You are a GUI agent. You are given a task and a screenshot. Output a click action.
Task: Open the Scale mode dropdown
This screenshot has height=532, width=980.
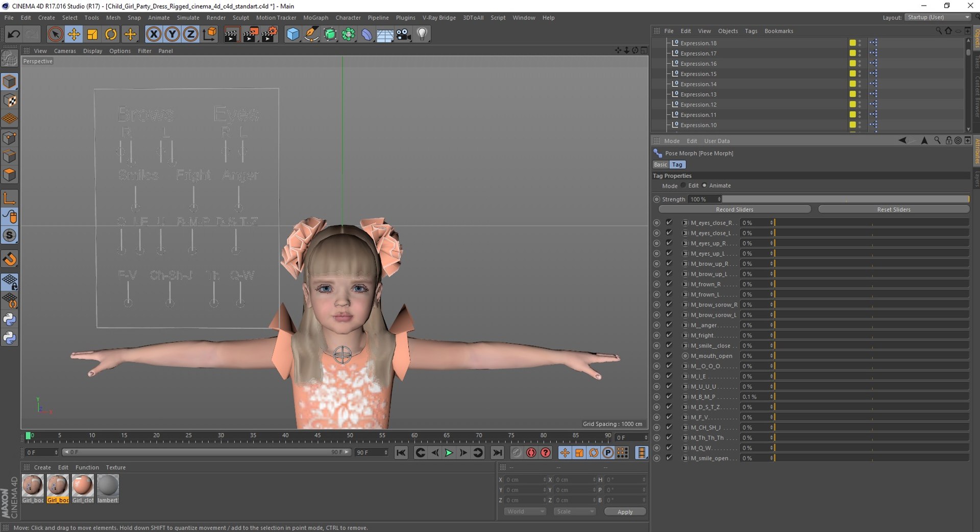pyautogui.click(x=575, y=512)
